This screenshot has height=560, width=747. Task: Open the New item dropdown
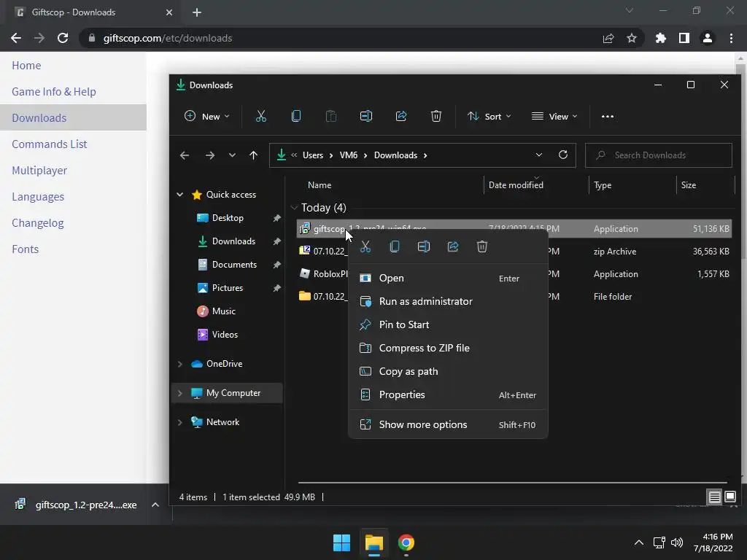(x=206, y=116)
